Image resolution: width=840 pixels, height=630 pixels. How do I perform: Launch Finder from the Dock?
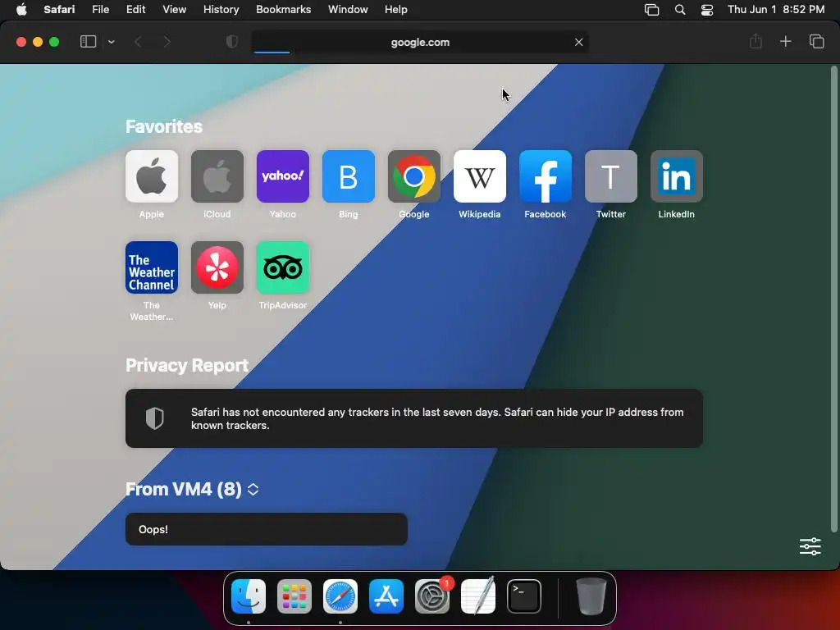pos(249,596)
